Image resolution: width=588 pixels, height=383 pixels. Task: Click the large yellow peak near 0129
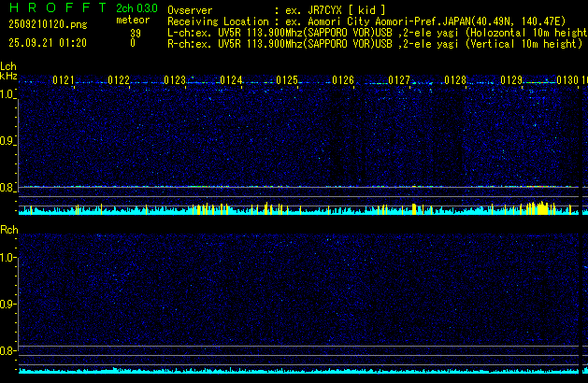coord(537,206)
